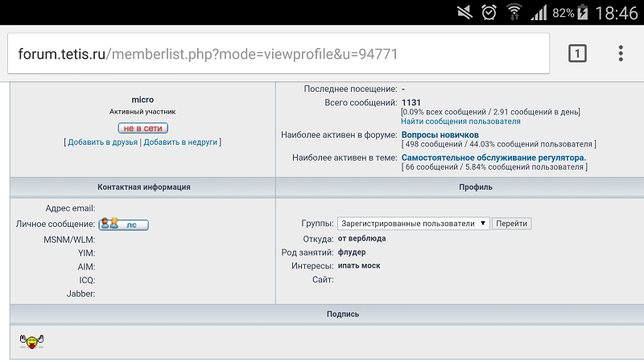This screenshot has width=644, height=362.
Task: Open 'Добавить в друзья' link
Action: [103, 142]
